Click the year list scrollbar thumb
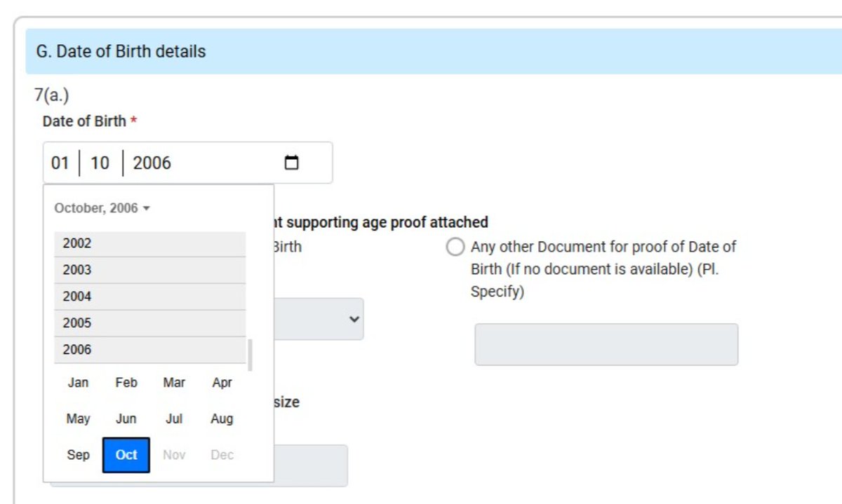Screen dimensions: 842x504 pos(250,355)
